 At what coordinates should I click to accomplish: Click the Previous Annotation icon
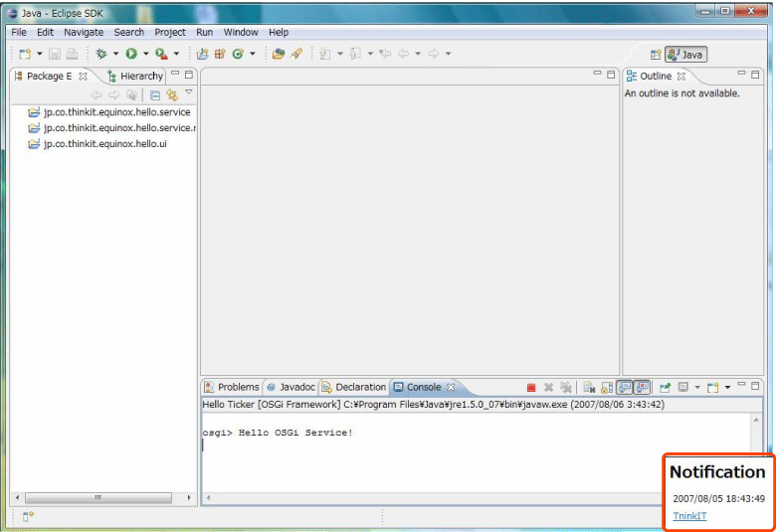coord(355,54)
